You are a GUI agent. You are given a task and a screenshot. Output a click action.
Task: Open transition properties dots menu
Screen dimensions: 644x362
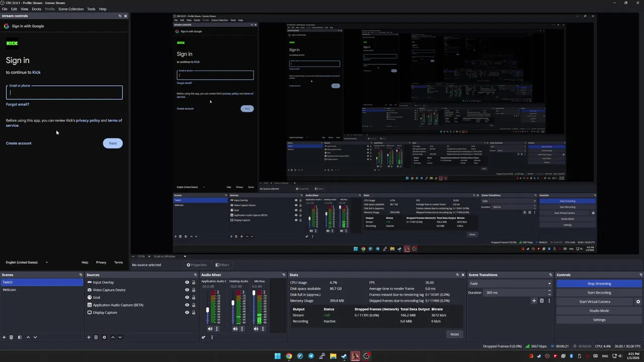[549, 301]
